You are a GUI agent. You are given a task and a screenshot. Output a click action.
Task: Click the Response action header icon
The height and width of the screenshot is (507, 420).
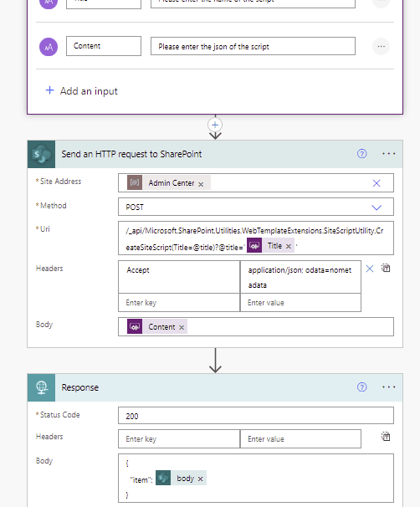[x=41, y=387]
